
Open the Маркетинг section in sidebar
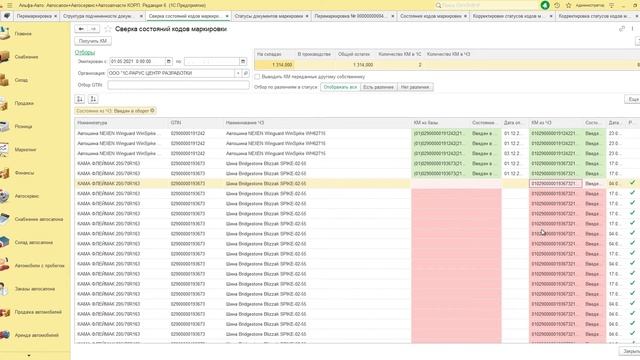click(25, 150)
